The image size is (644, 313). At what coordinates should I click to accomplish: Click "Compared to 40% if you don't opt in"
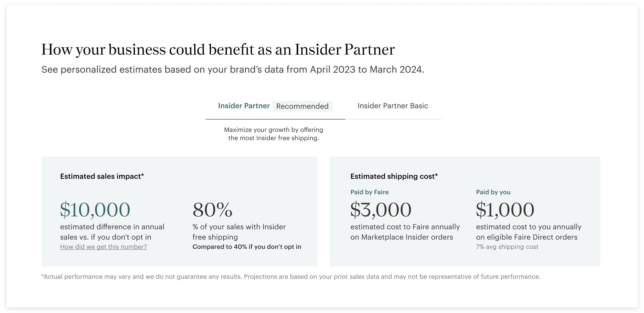[247, 247]
